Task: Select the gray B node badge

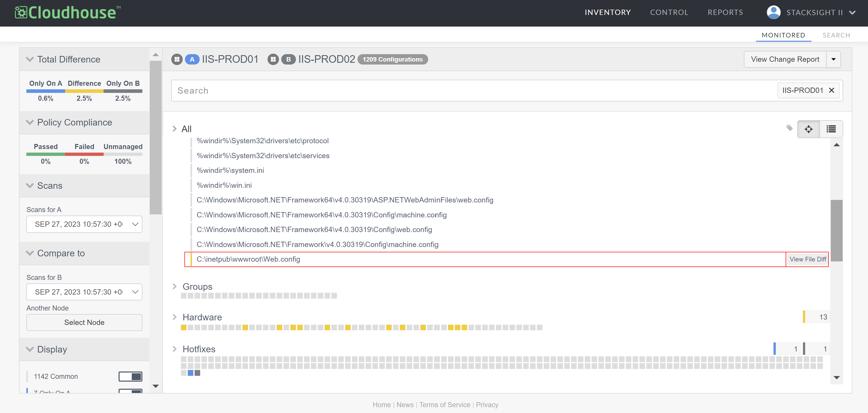Action: coord(288,59)
